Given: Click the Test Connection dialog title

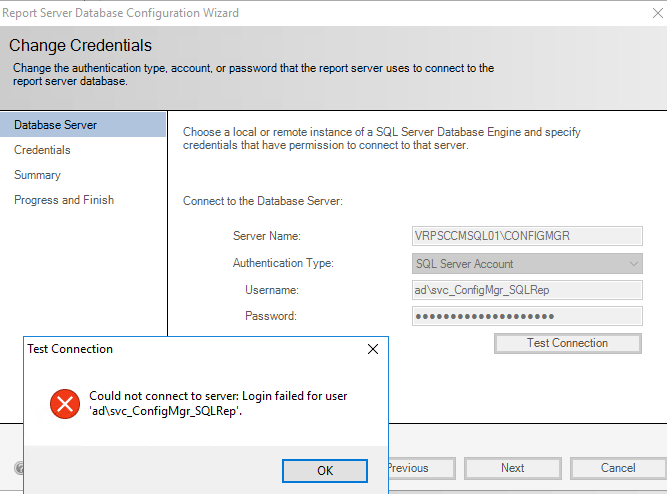Looking at the screenshot, I should [x=70, y=349].
